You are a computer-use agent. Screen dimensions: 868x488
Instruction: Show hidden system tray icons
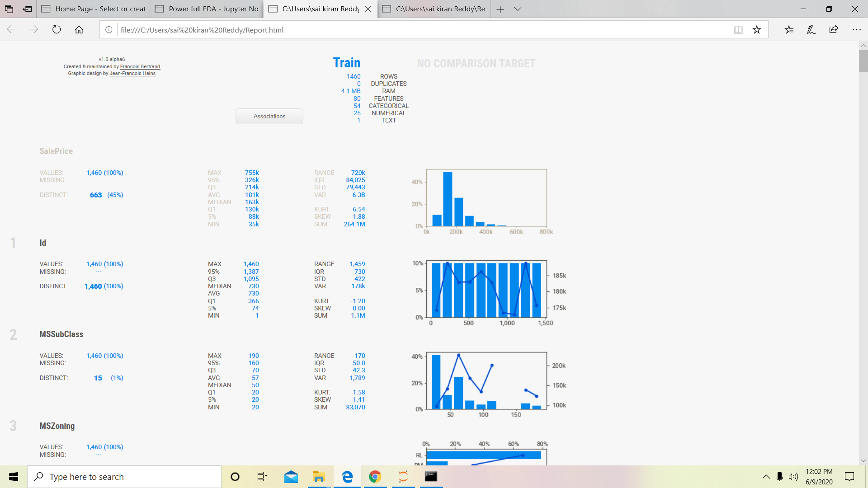(x=766, y=476)
